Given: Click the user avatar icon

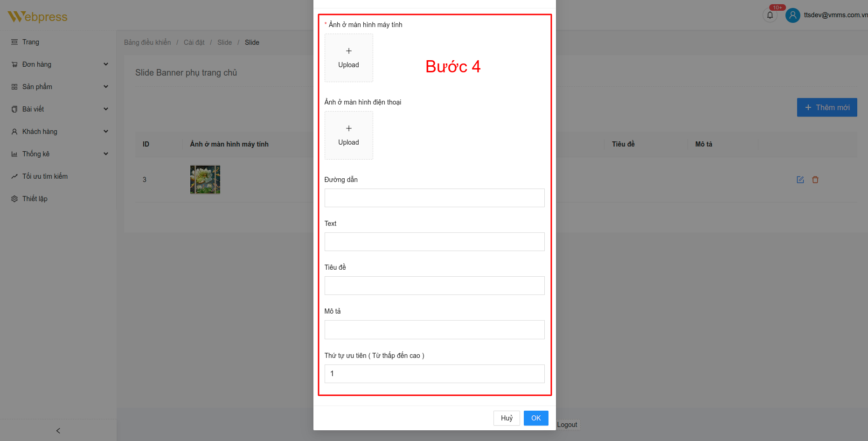Looking at the screenshot, I should pyautogui.click(x=792, y=15).
